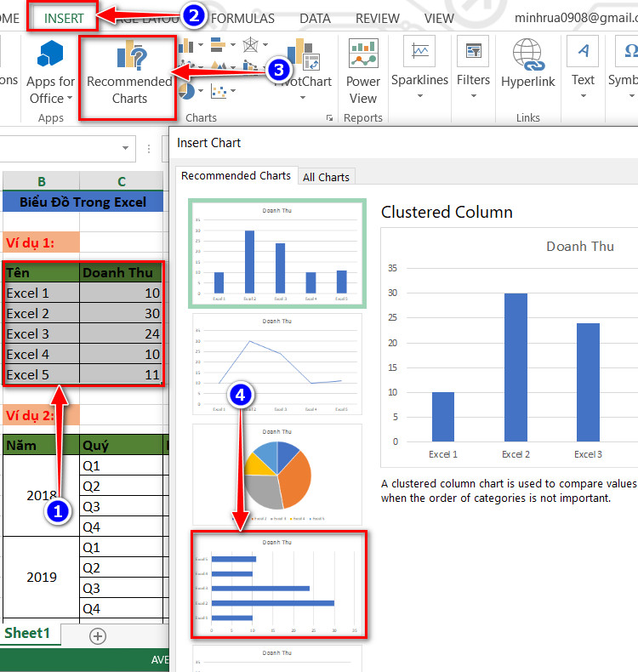Expand the Pie chart dropdown arrow
638x672 pixels.
(x=201, y=91)
